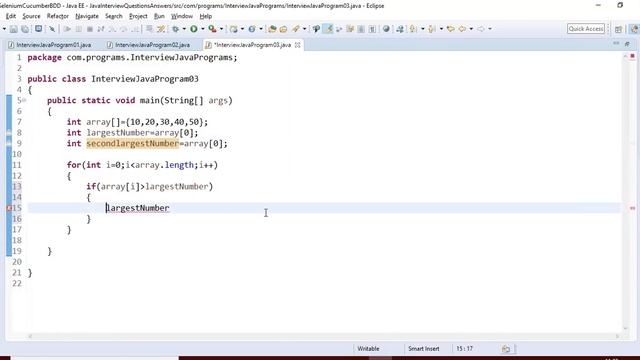Screen dimensions: 640x360
Task: Click the Drop to Frame icon
Action: click(x=150, y=29)
